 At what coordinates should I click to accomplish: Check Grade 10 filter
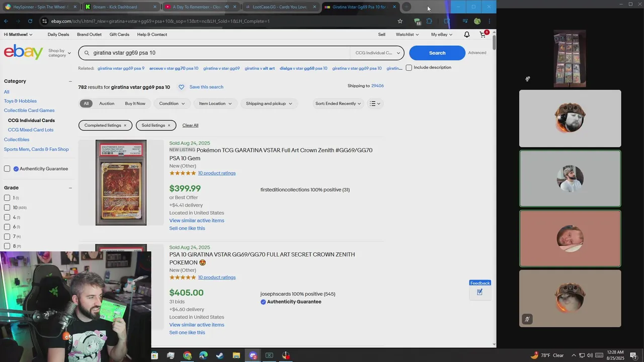pos(7,207)
